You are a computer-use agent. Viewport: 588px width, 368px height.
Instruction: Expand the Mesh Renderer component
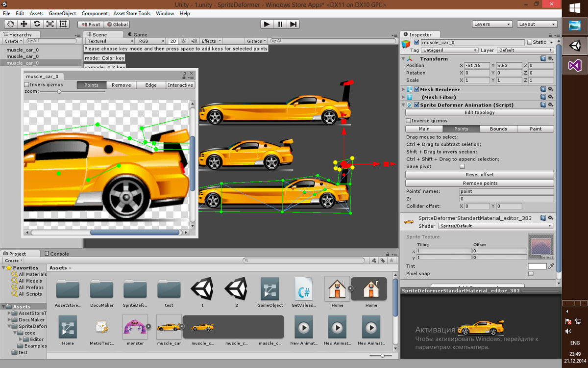click(x=404, y=89)
